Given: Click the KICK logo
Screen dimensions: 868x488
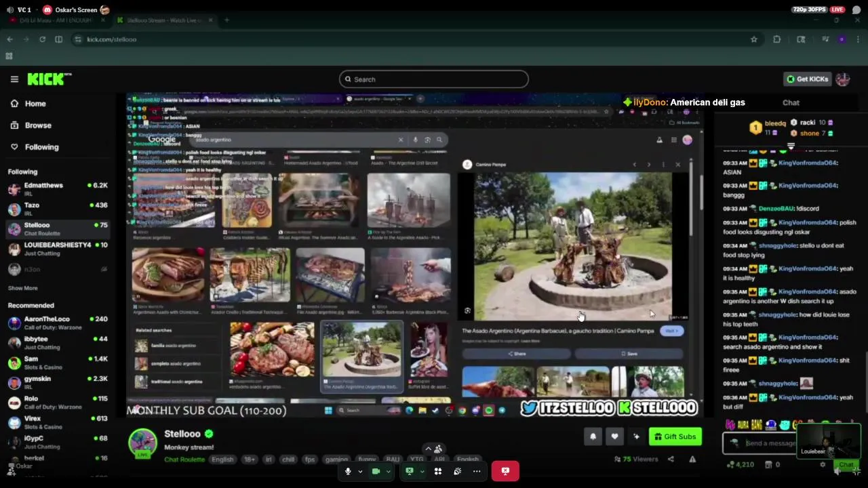Looking at the screenshot, I should [49, 79].
